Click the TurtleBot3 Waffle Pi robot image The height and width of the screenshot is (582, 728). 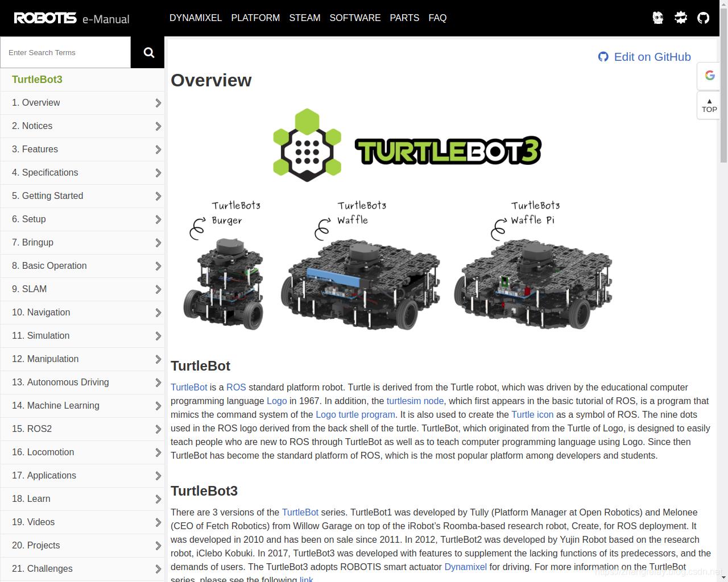point(533,283)
